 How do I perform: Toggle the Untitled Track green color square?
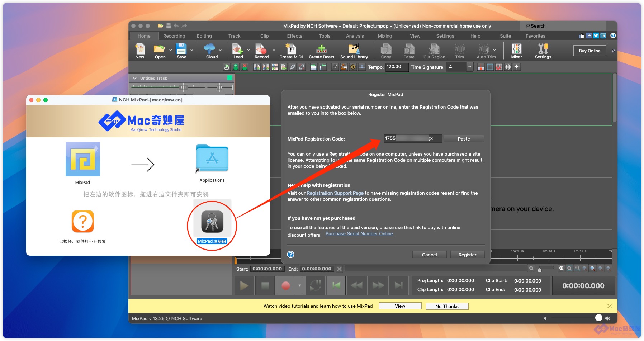[229, 78]
